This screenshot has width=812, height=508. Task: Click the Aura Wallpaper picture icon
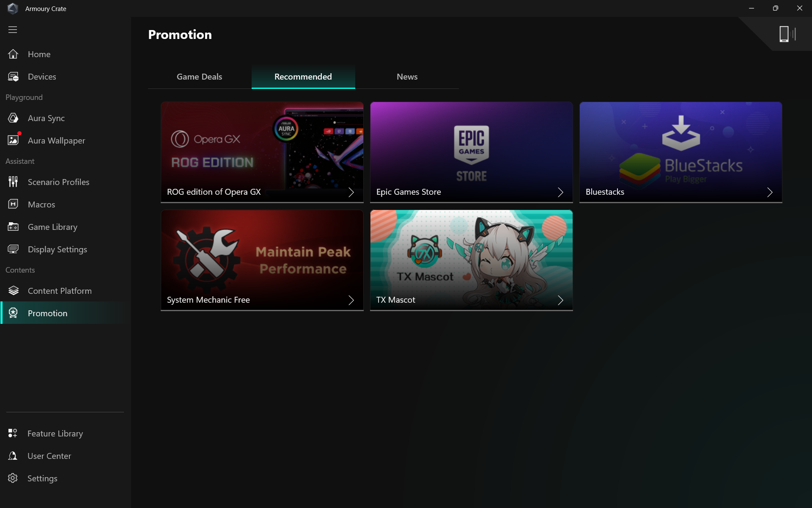pyautogui.click(x=13, y=140)
